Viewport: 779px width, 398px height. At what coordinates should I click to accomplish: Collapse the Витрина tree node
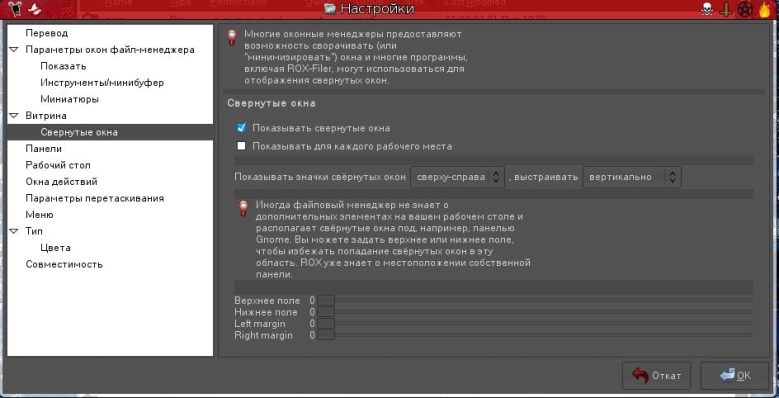(14, 116)
